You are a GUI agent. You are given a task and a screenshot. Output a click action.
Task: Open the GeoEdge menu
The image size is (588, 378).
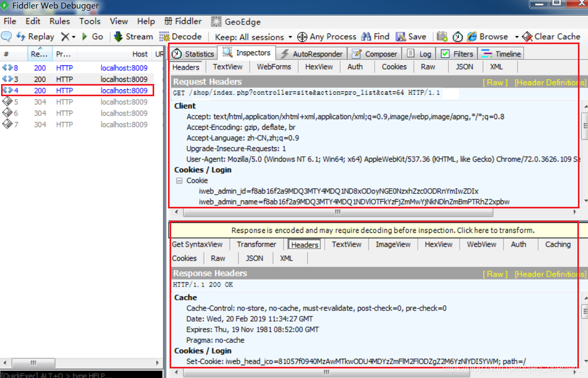point(236,22)
